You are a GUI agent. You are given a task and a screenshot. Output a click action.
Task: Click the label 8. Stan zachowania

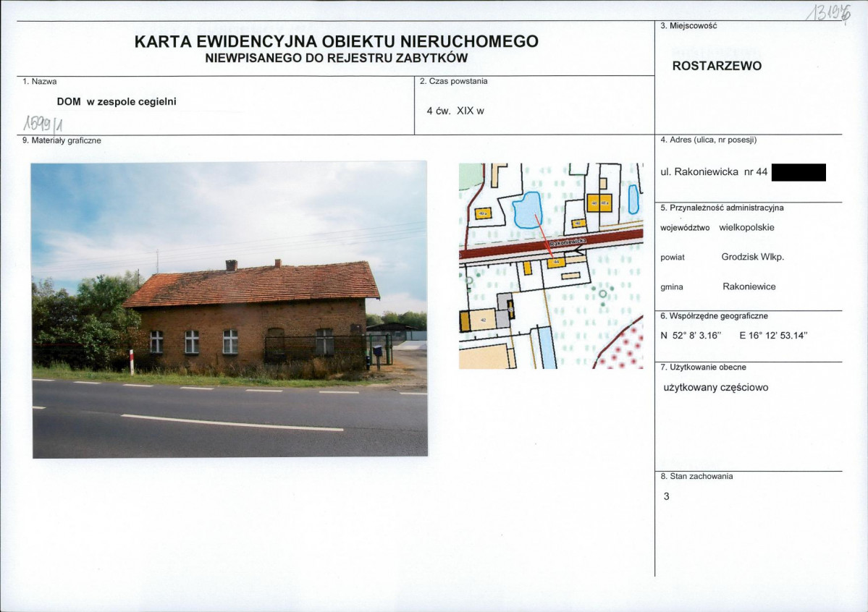696,477
